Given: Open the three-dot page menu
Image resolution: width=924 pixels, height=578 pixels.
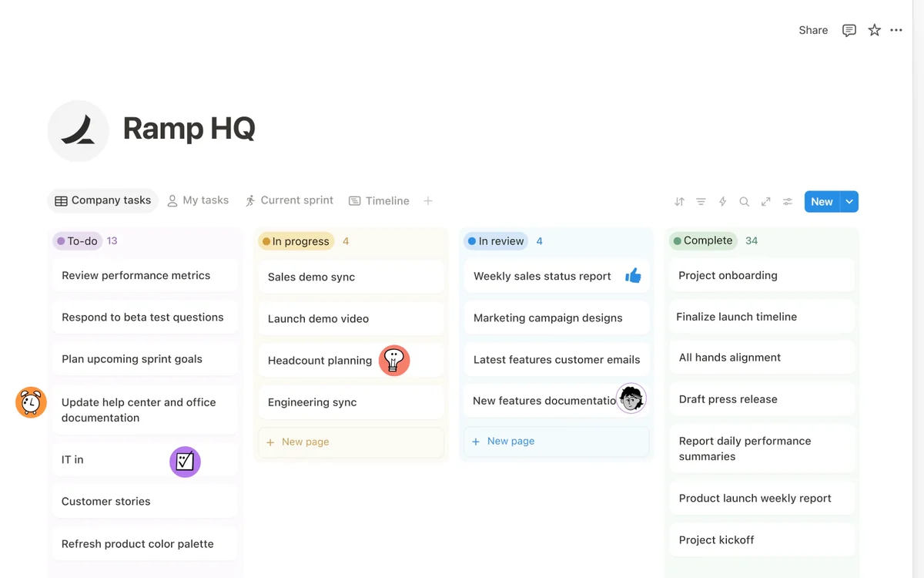Looking at the screenshot, I should [896, 30].
